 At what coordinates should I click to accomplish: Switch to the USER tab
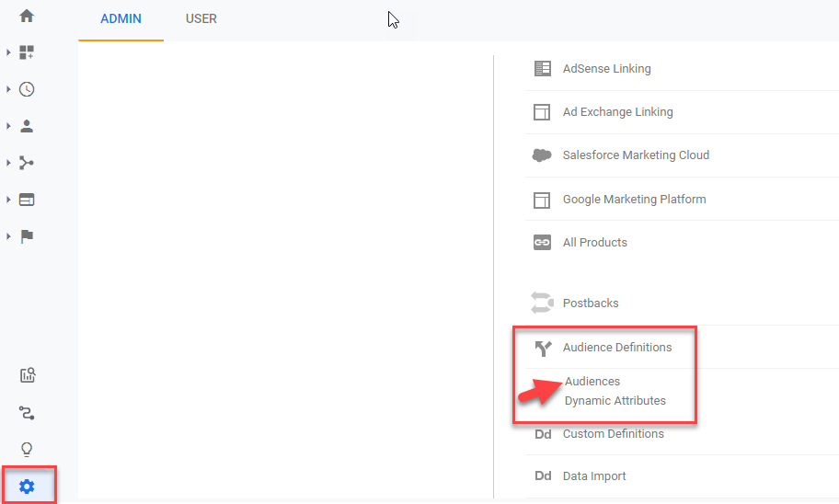click(201, 18)
